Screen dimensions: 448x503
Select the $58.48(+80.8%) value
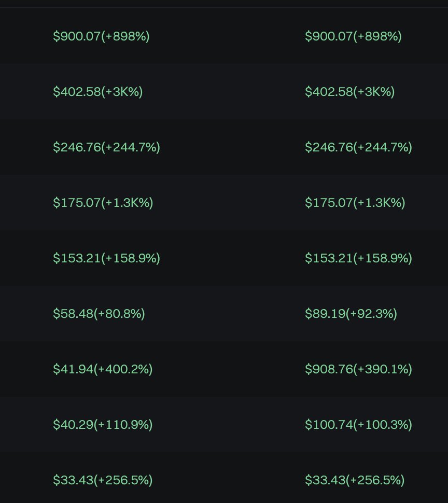[99, 313]
